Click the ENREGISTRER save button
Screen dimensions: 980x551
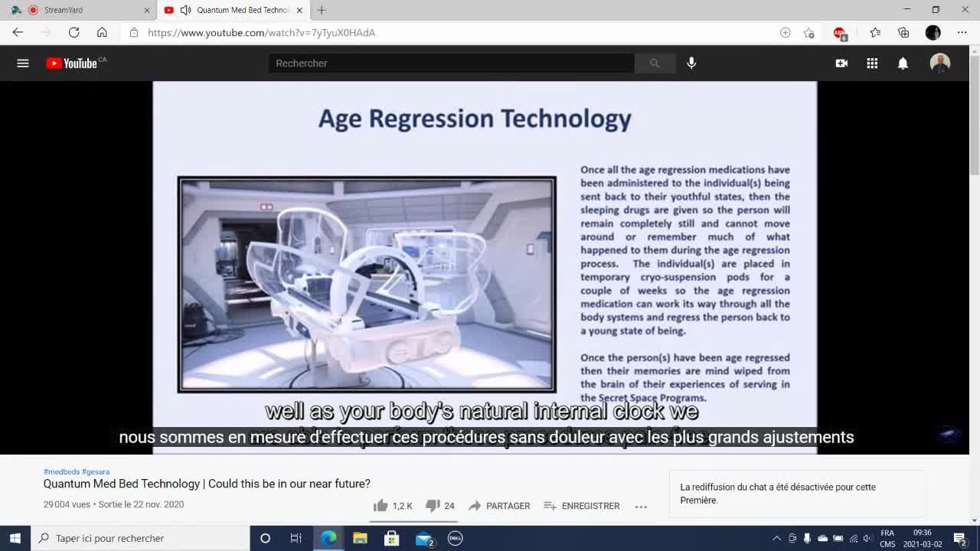[x=581, y=506]
